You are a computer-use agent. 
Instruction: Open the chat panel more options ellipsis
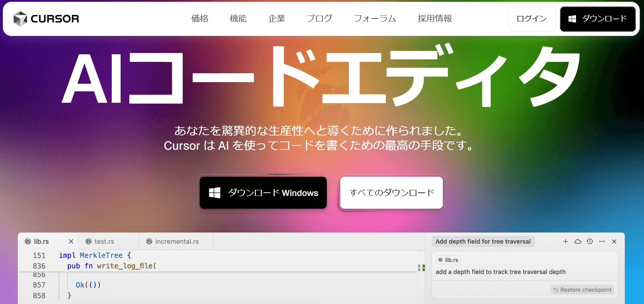point(602,241)
